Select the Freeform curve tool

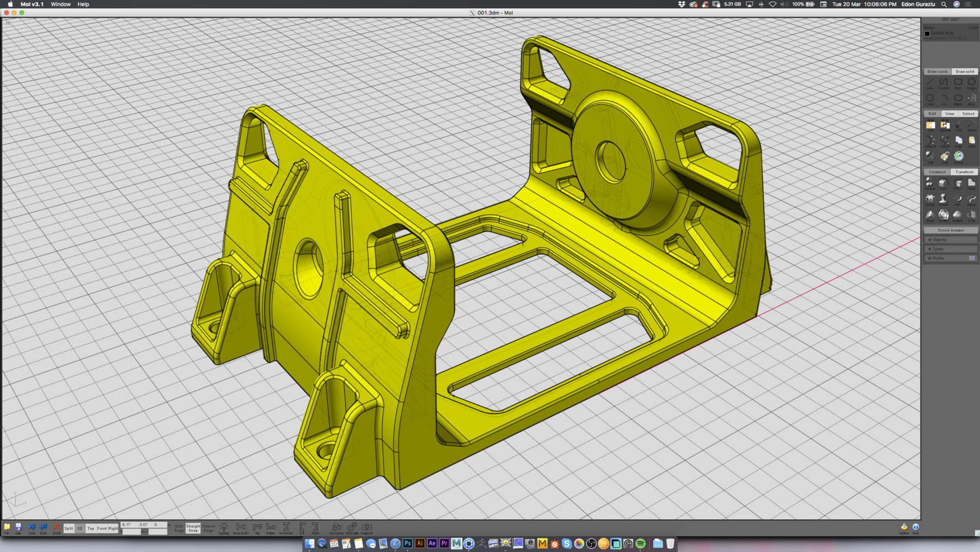pos(944,83)
